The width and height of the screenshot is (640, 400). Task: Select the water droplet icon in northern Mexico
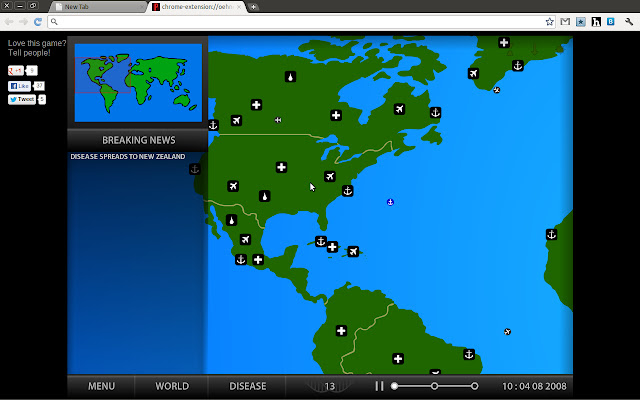tap(231, 220)
